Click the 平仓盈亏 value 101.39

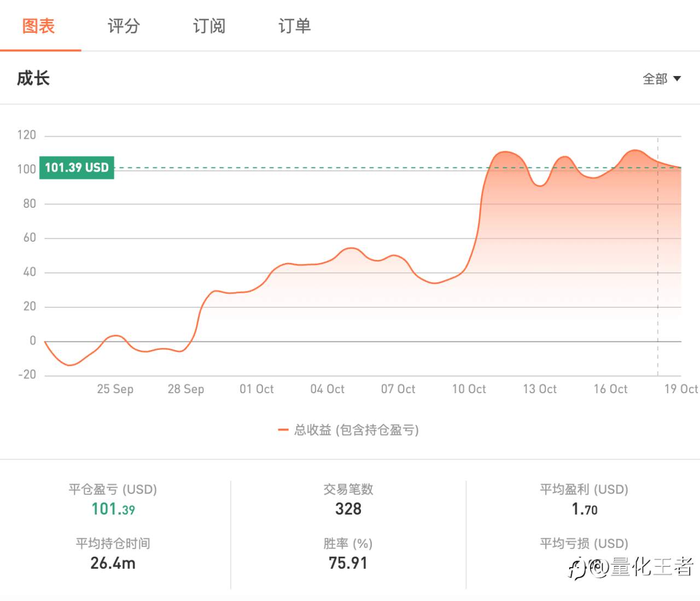click(x=113, y=509)
